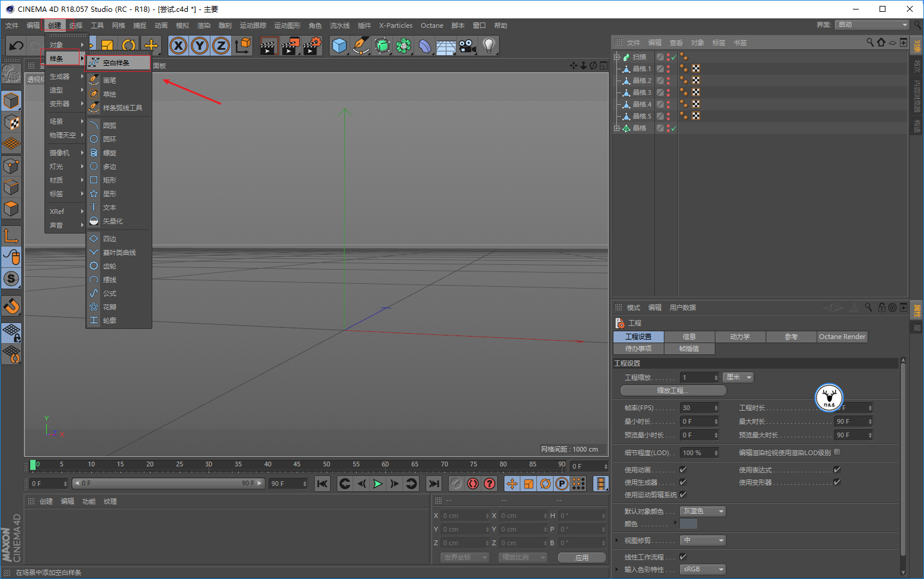Click the magnet tool icon in the left sidebar
The image size is (924, 579).
coord(11,306)
